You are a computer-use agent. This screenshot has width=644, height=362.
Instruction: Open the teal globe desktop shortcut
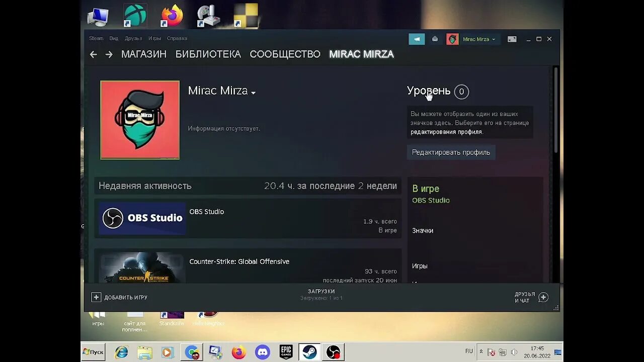135,16
